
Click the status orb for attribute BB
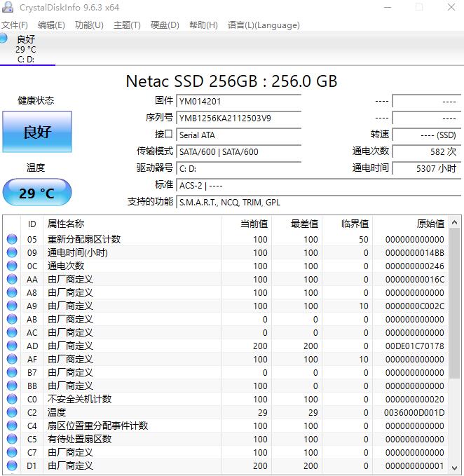pos(12,386)
